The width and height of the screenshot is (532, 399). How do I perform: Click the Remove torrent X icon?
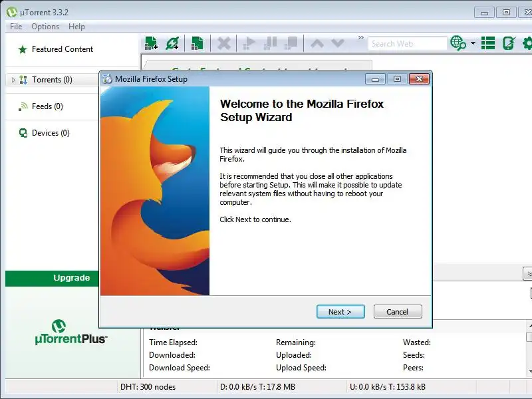coord(224,43)
